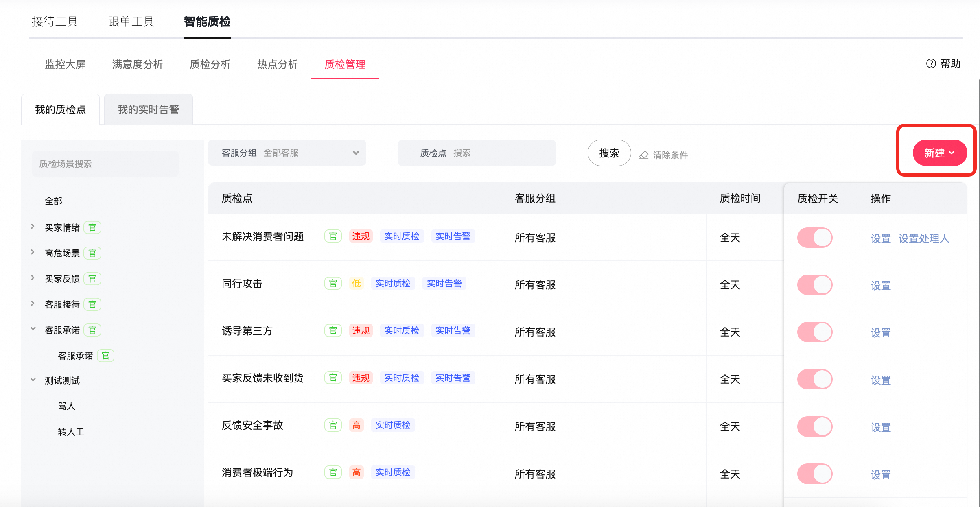Click 实时质检 tag on 同行攻击 row

(x=393, y=284)
